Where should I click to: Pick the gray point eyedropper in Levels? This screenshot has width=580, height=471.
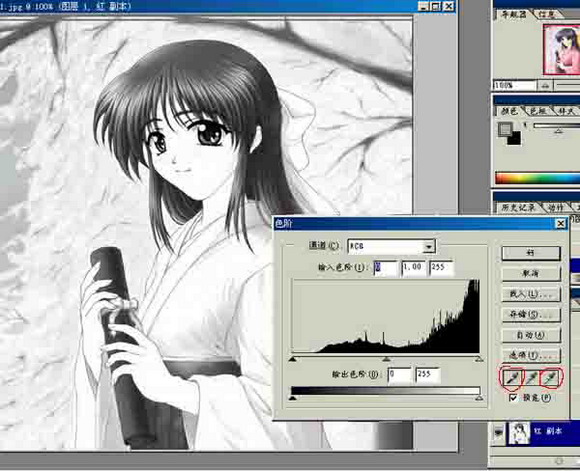point(531,379)
